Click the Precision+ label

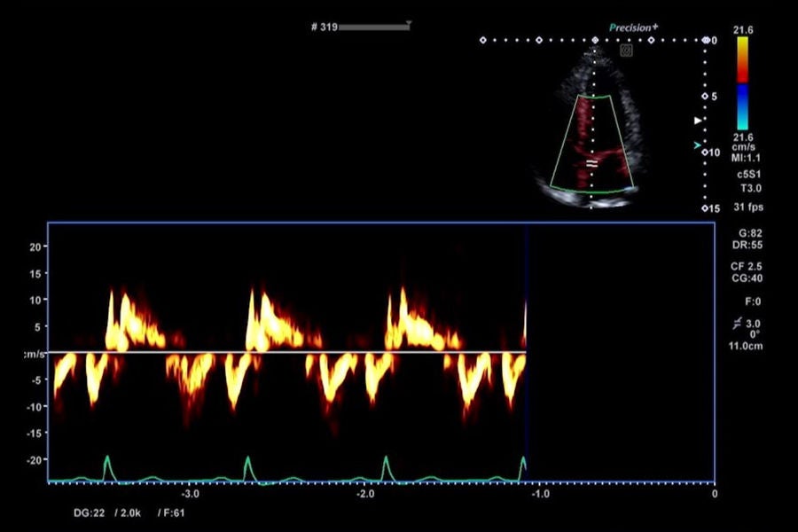(633, 28)
